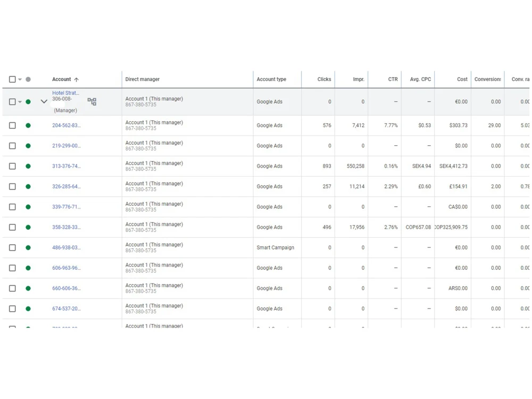Image resolution: width=532 pixels, height=399 pixels.
Task: Sort by Avg. CPC column header
Action: coord(420,79)
